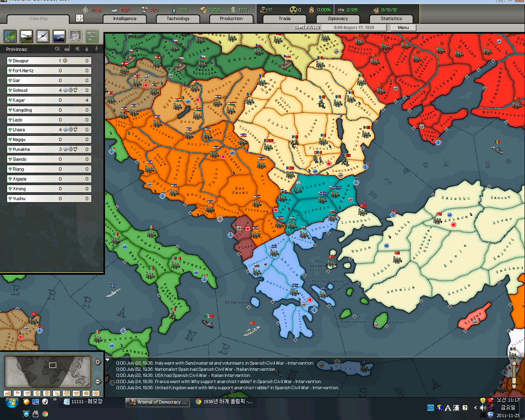
Task: Select the Yushu province row
Action: [49, 198]
